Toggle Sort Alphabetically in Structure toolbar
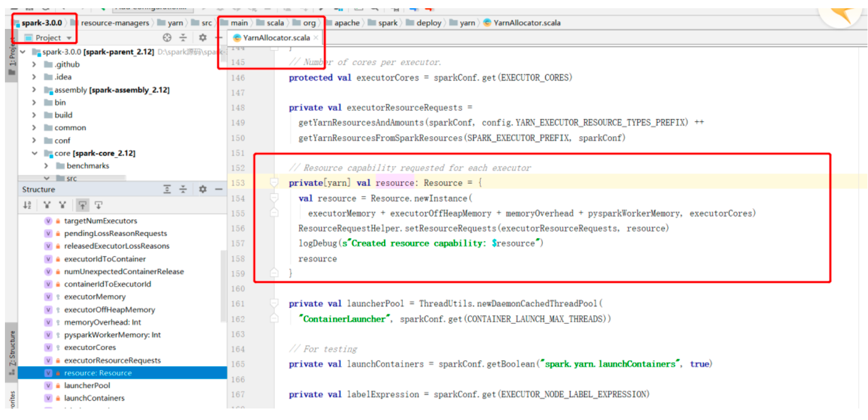Screen dimensions: 868x420 tap(27, 205)
